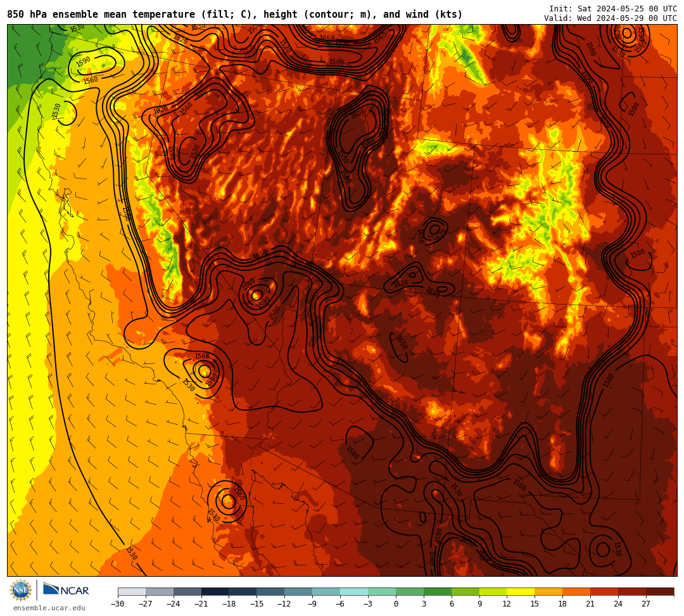Click the positive 27 colorbar tick label

(646, 604)
